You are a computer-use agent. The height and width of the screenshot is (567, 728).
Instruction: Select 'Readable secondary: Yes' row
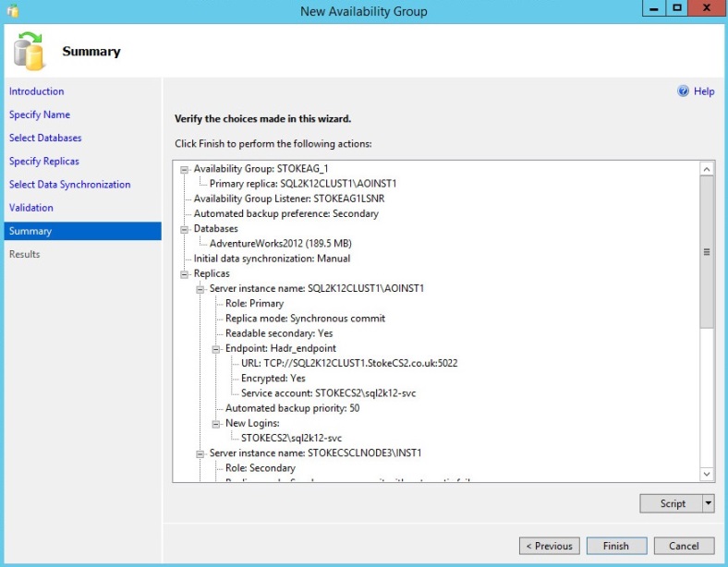(279, 333)
